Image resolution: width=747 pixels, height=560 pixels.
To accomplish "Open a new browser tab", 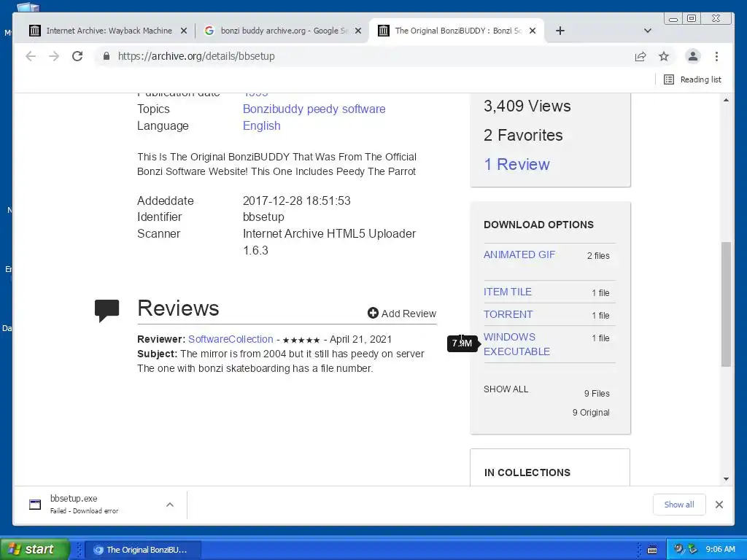I will click(560, 31).
